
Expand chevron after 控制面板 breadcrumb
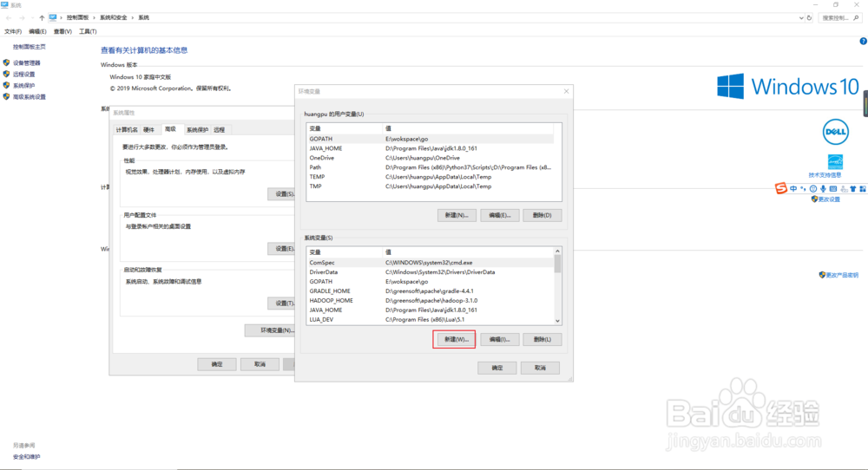(94, 17)
